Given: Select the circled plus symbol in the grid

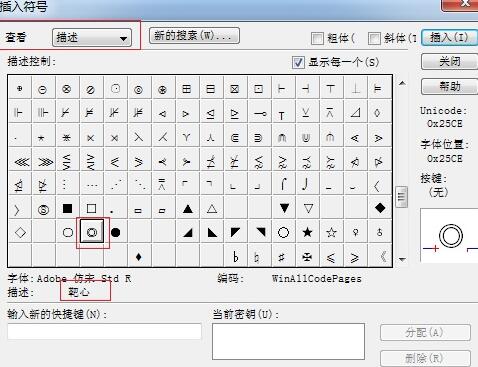Looking at the screenshot, I should pos(20,89).
